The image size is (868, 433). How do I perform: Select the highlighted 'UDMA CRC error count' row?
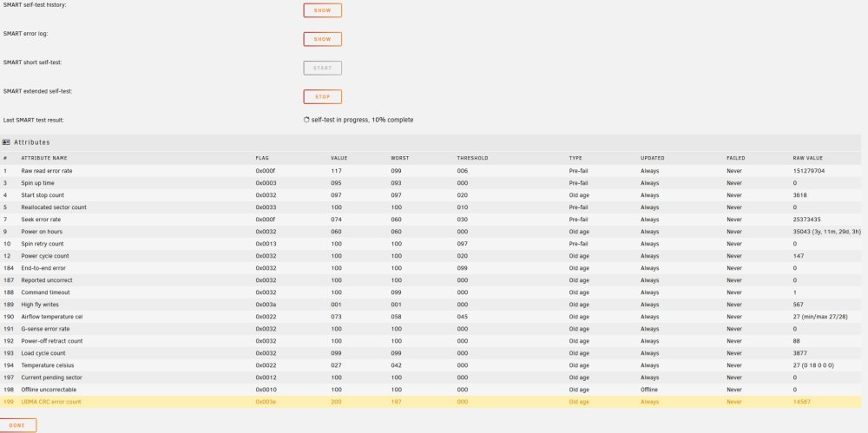[431, 402]
